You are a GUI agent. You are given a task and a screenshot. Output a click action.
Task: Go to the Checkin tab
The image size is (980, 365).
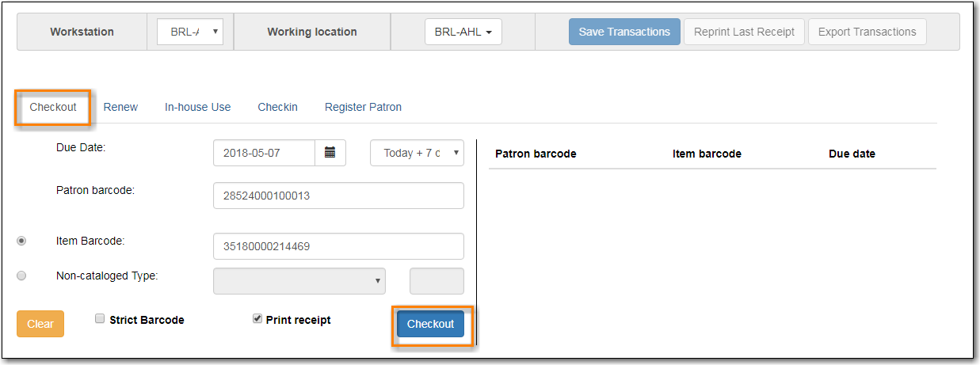point(277,107)
